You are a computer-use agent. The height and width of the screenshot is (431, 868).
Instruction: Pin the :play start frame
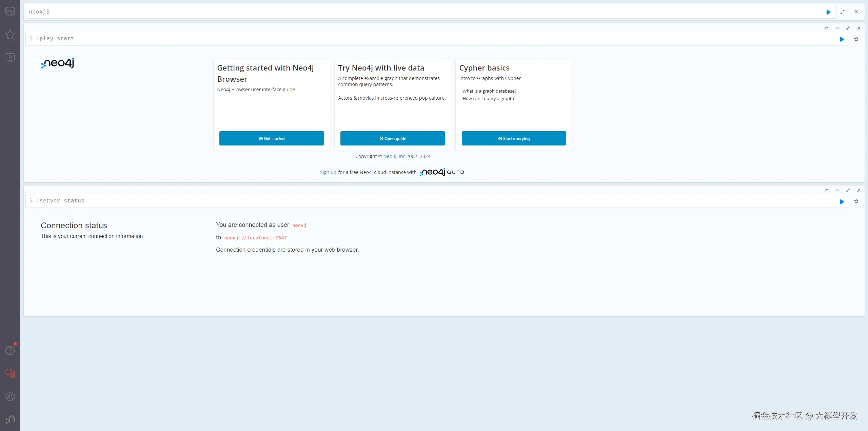pyautogui.click(x=826, y=28)
